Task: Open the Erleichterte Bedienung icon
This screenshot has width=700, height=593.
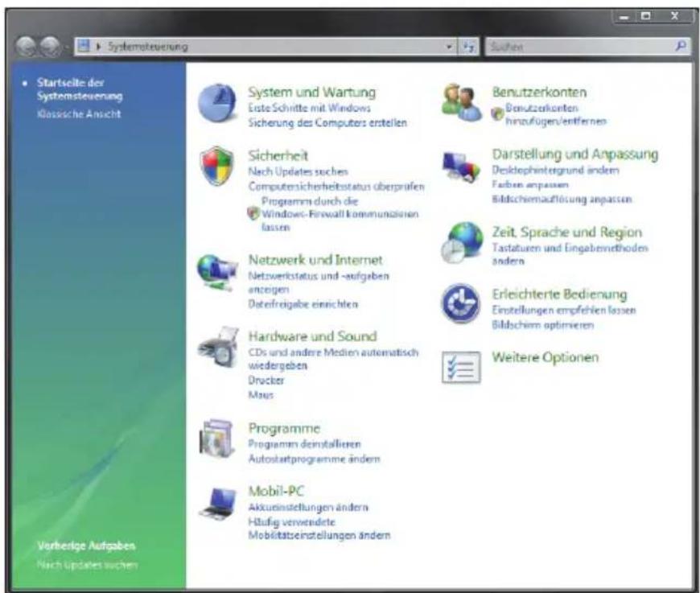Action: click(x=461, y=303)
